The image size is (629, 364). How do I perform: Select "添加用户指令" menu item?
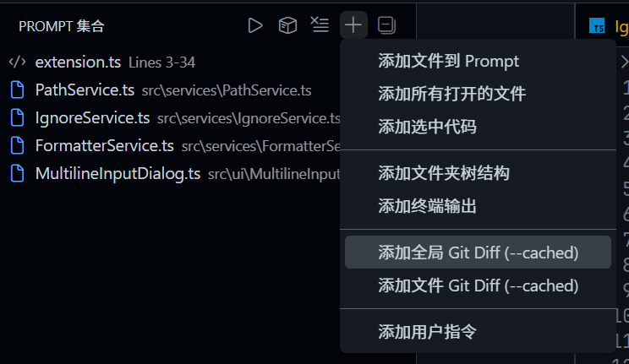click(427, 332)
